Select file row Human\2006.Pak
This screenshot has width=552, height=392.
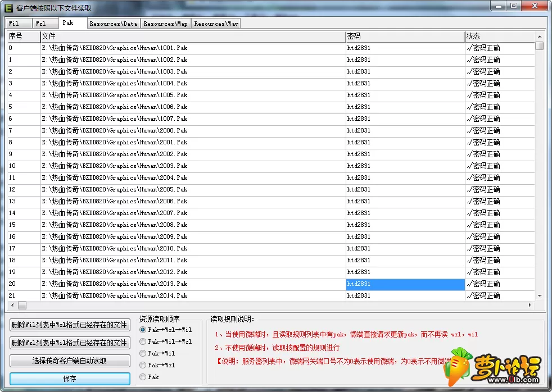coord(271,201)
